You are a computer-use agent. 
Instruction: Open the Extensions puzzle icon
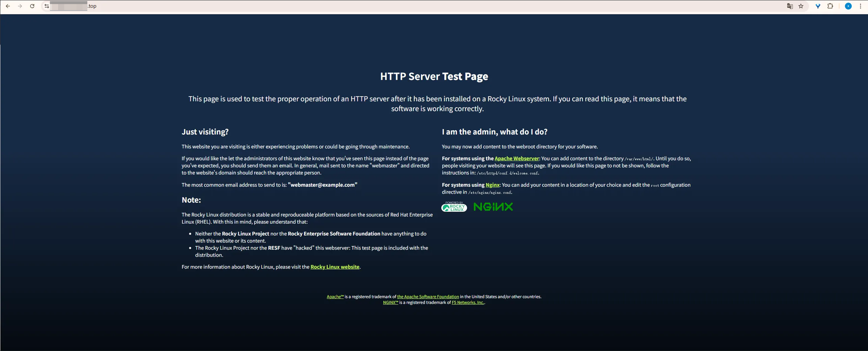click(830, 6)
